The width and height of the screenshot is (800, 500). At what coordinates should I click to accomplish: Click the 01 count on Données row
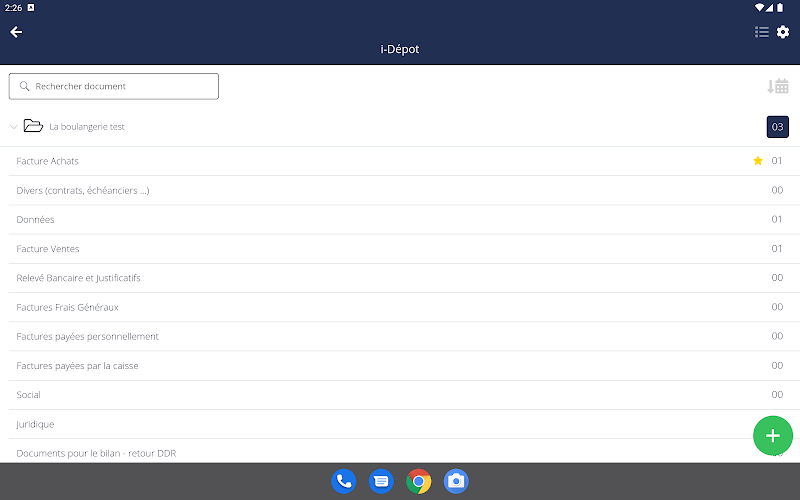pos(777,219)
